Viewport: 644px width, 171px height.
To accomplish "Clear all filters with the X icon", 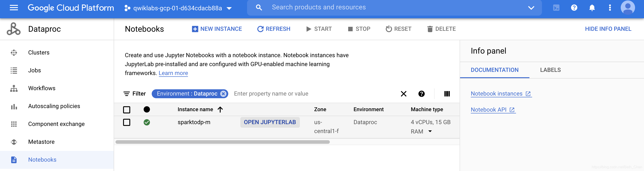I will click(x=403, y=94).
